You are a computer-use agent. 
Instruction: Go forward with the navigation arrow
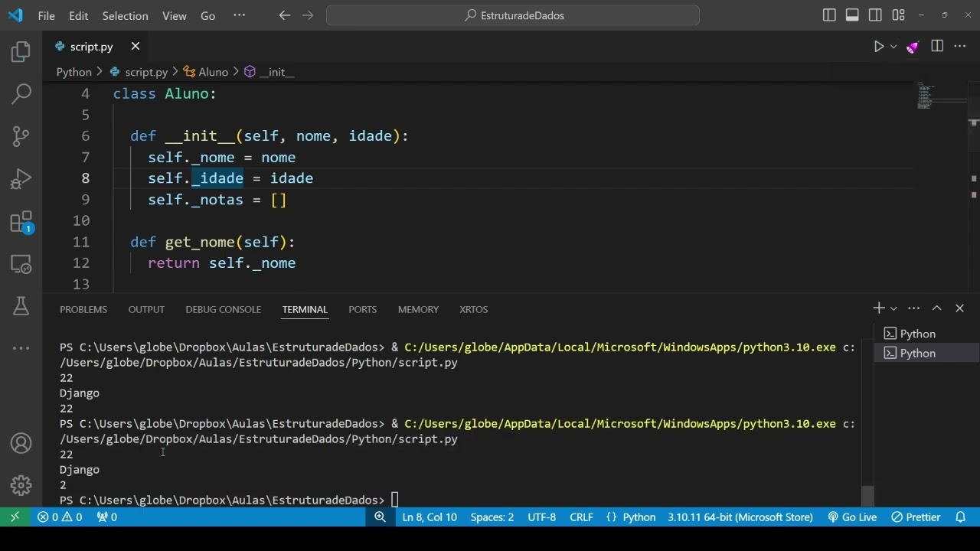308,15
